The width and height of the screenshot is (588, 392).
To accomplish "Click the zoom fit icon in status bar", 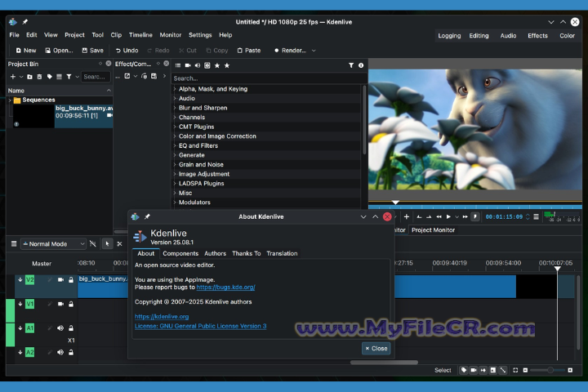I will [515, 370].
